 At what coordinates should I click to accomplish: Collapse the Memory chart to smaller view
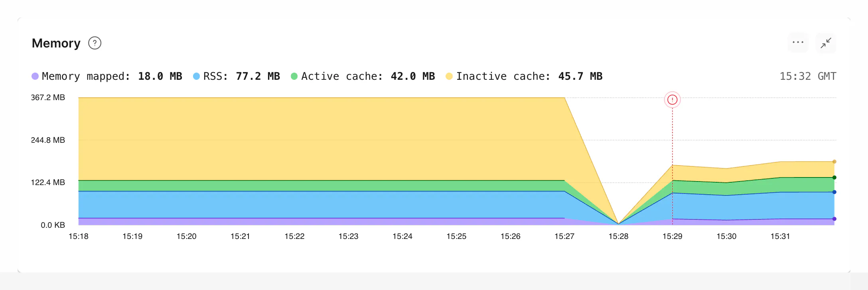(x=825, y=43)
